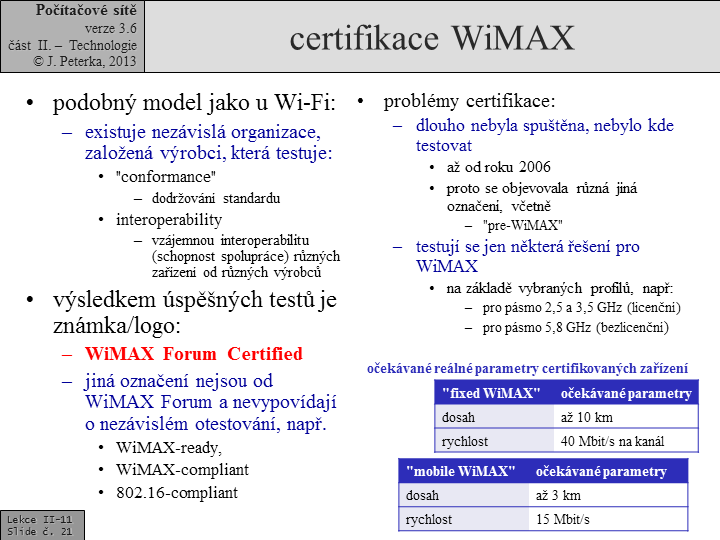The image size is (720, 540).
Task: Click red 'WiMAX Forum Certified' text
Action: (x=194, y=354)
